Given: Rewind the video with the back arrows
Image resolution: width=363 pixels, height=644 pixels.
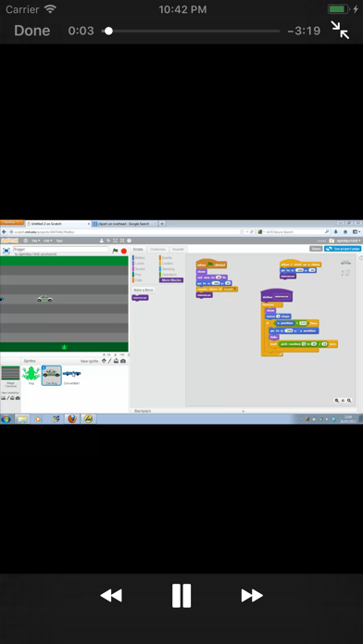Looking at the screenshot, I should tap(111, 595).
